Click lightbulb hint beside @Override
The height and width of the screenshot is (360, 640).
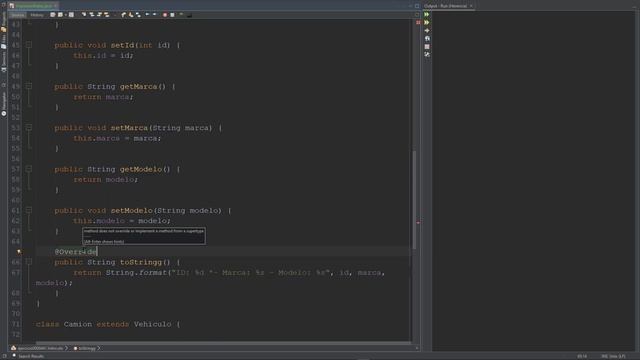pos(19,252)
